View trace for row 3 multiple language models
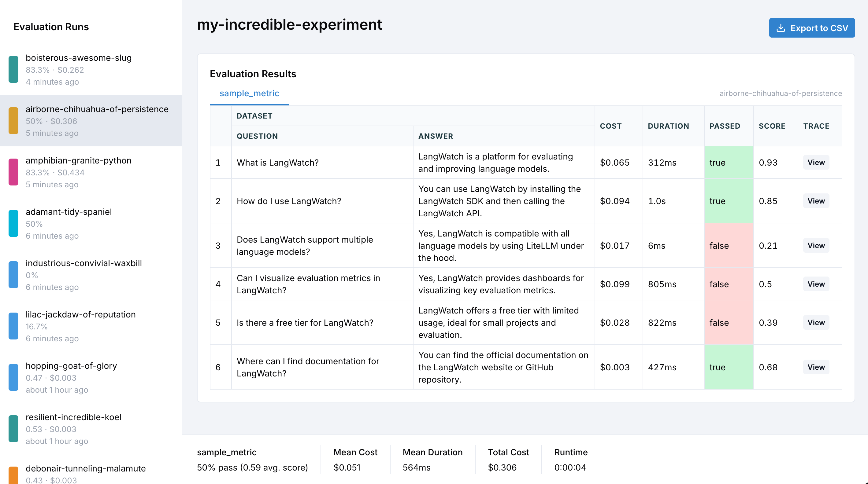The image size is (868, 484). [816, 245]
